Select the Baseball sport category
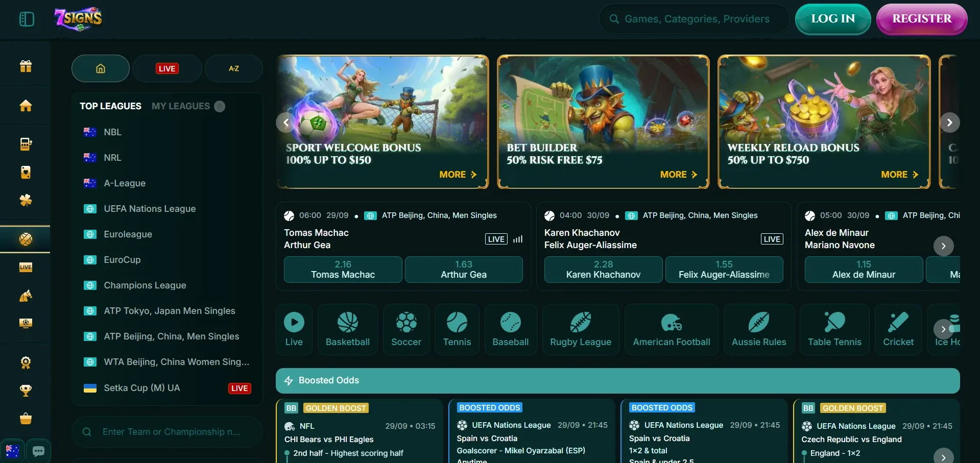 click(511, 329)
